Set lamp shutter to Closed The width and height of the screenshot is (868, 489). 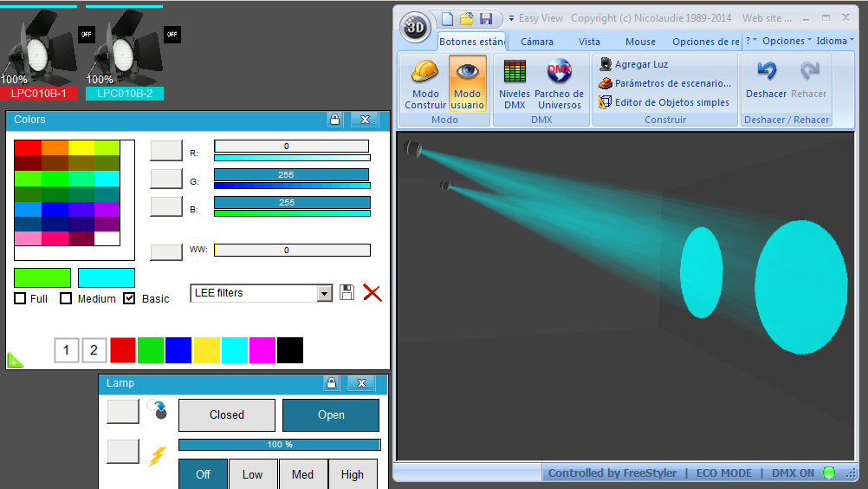coord(226,414)
